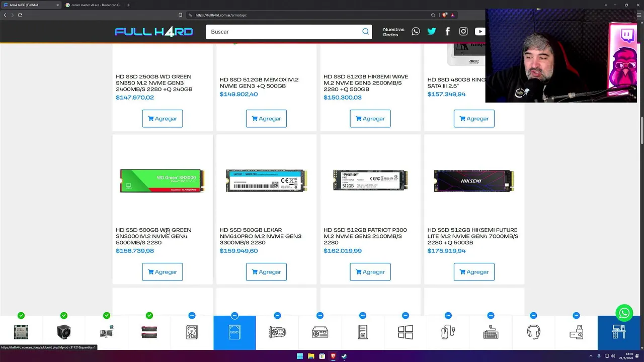Launch File Explorer from the taskbar

(311, 356)
